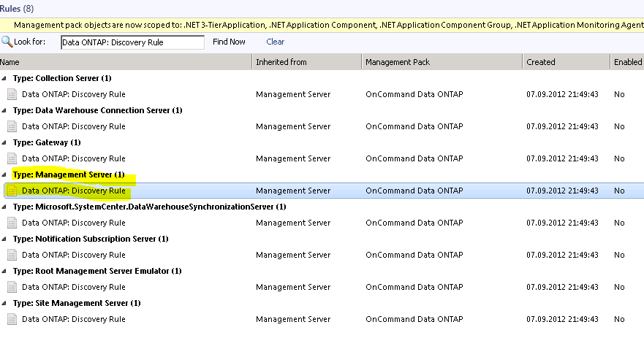Click rule icon under Root Management Server Emulator
Screen dimensions: 644x357
12,287
